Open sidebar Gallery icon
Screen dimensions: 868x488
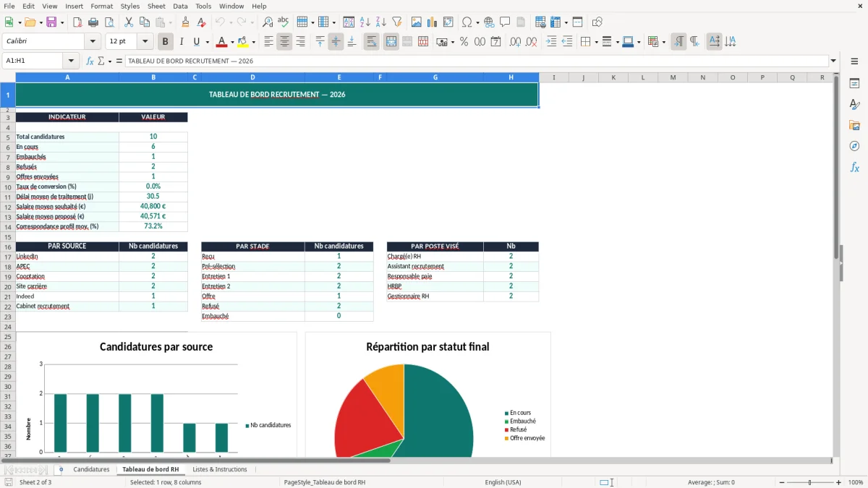(854, 126)
